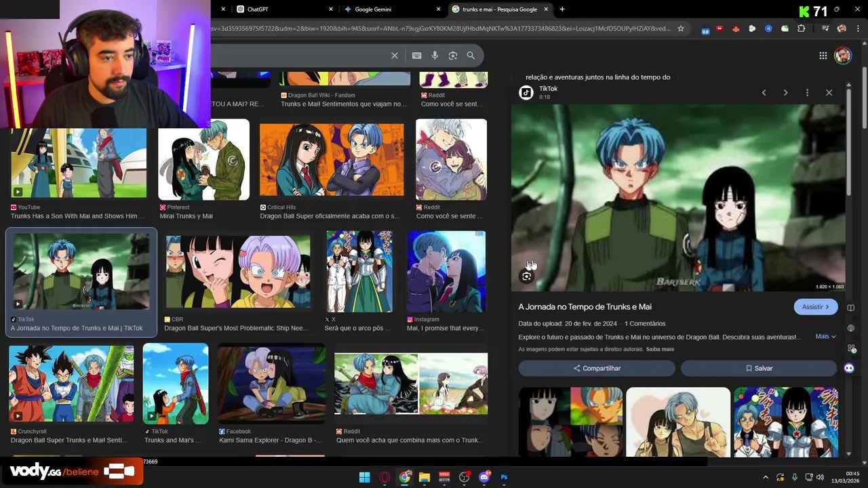Screen dimensions: 868x488
Task: Open the large Trunks and Mai preview image
Action: (x=678, y=198)
